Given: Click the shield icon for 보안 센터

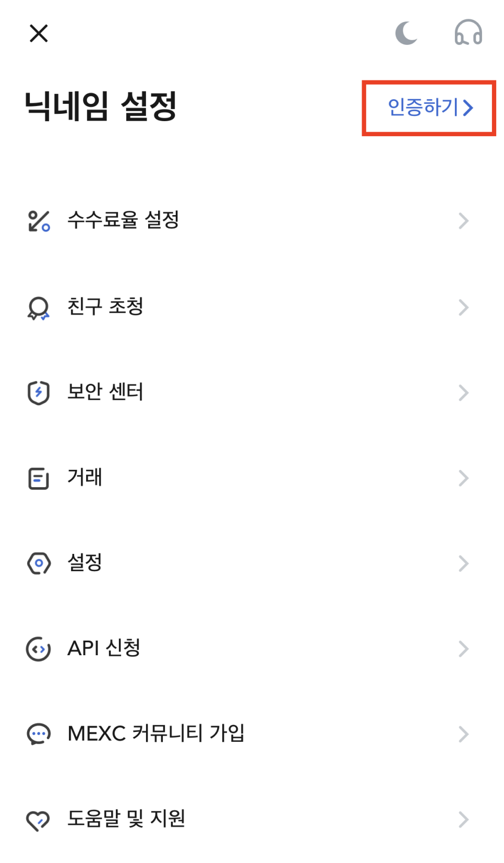Looking at the screenshot, I should (39, 393).
